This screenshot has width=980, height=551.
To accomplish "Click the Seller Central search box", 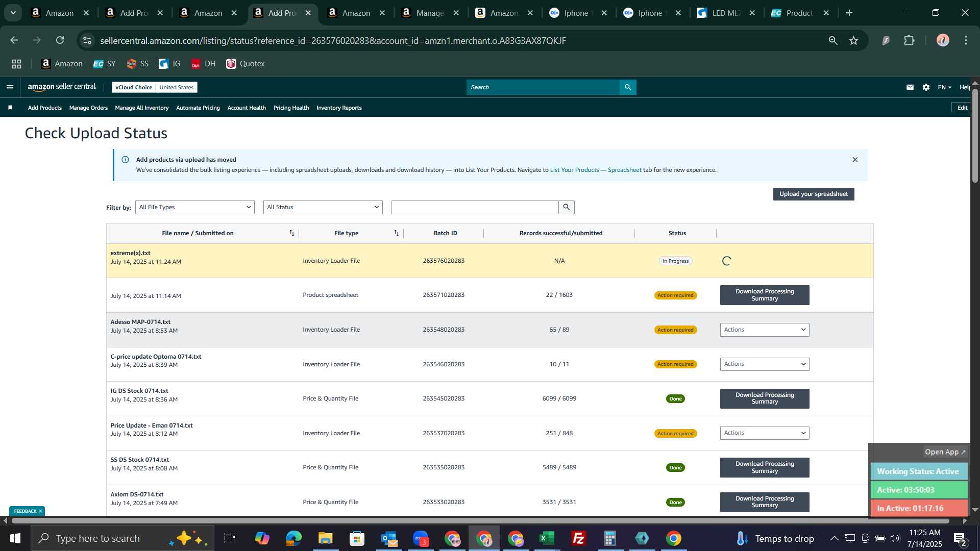I will [x=543, y=87].
